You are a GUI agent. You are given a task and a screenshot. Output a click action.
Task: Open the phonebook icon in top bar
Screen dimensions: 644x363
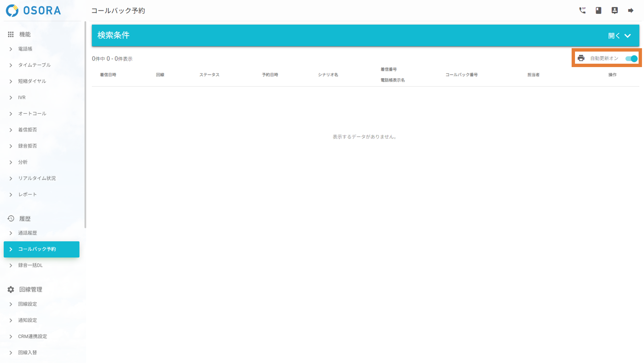point(598,10)
